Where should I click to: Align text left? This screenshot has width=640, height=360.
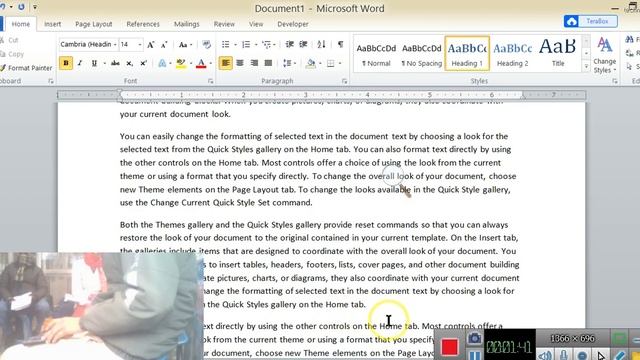[225, 63]
